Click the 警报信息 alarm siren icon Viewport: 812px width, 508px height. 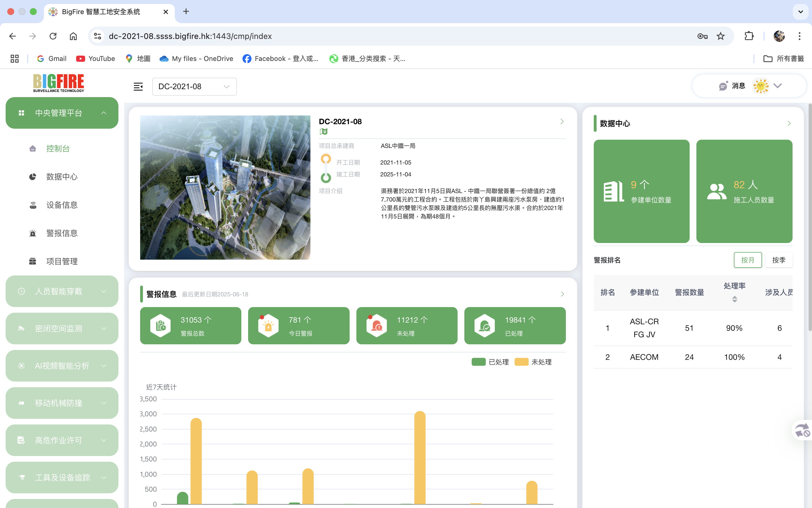click(x=32, y=233)
